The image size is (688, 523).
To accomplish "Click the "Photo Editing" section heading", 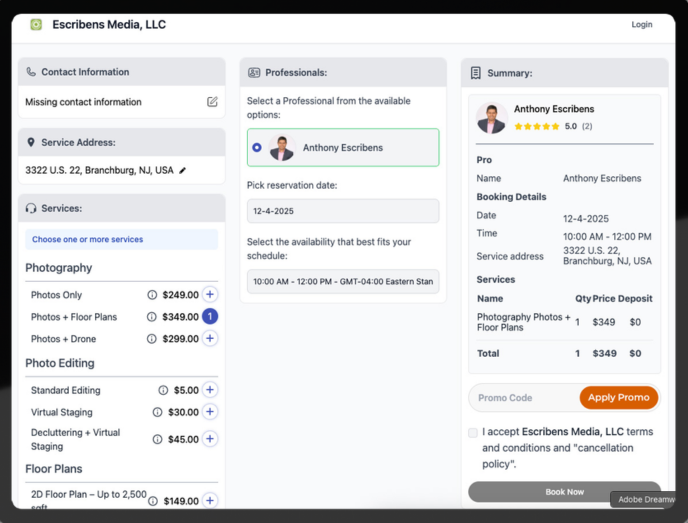I will pyautogui.click(x=60, y=363).
